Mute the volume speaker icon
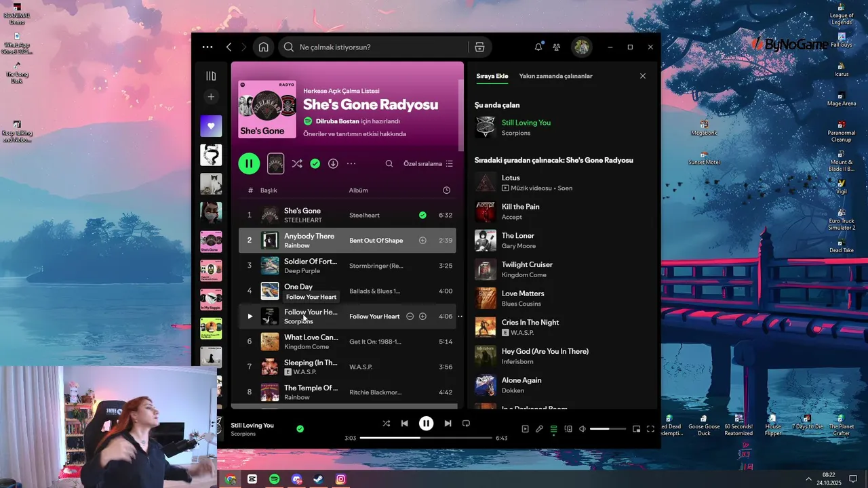The width and height of the screenshot is (868, 488). pos(582,429)
